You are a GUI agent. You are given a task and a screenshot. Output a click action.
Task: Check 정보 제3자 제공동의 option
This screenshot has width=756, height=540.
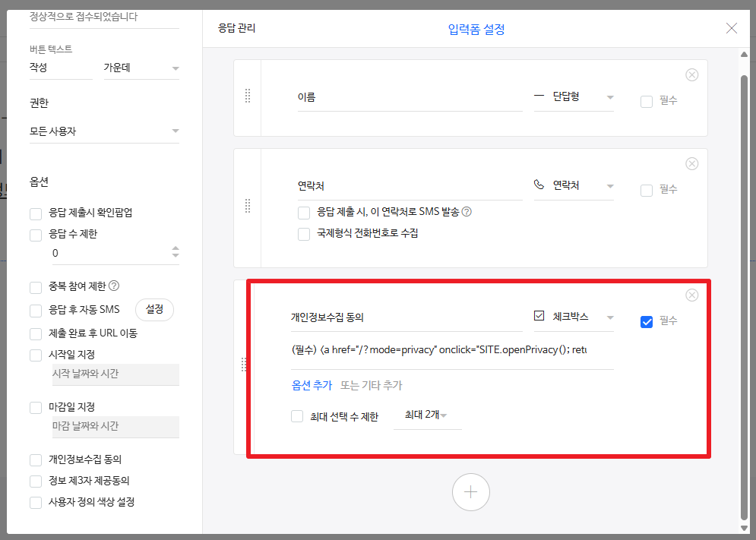pyautogui.click(x=36, y=482)
